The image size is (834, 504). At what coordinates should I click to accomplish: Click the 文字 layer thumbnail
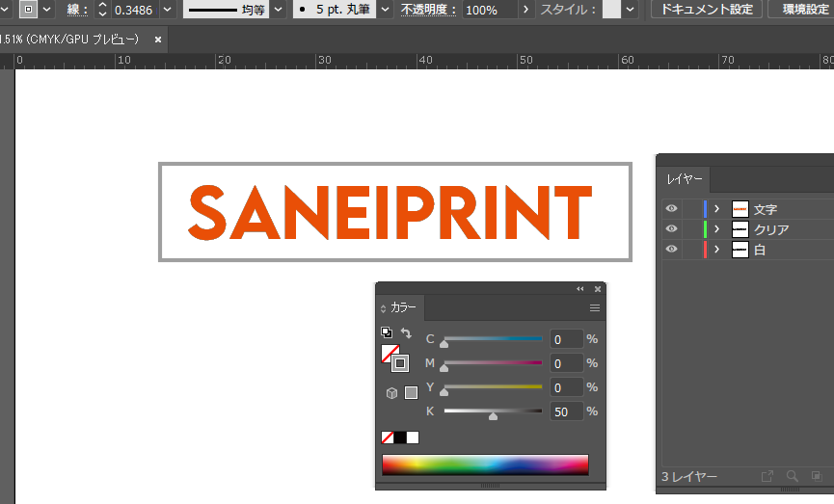[740, 209]
